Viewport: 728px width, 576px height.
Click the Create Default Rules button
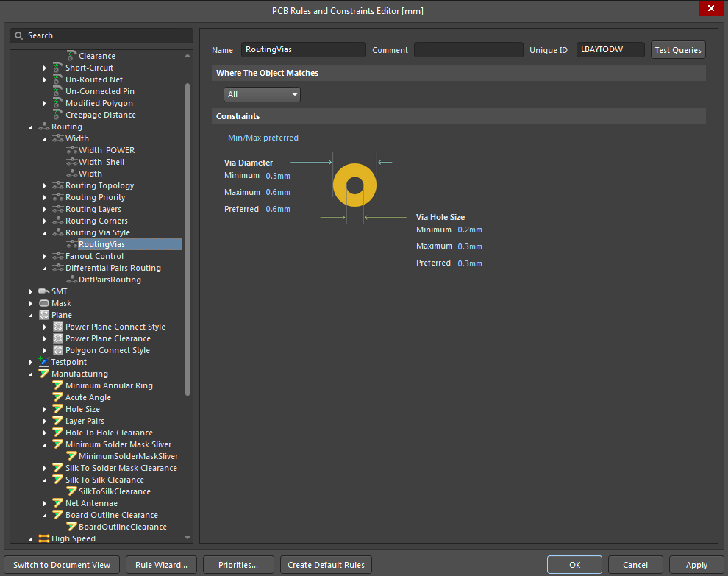325,565
